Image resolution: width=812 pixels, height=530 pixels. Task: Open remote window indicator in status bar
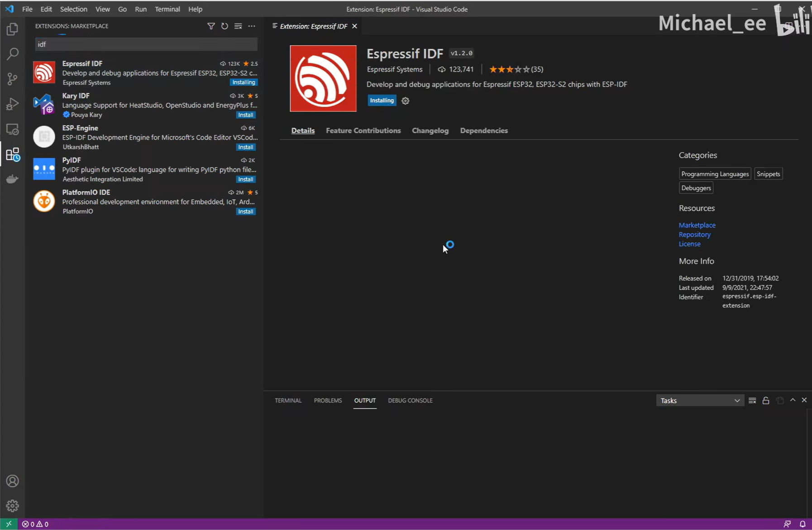[9, 524]
